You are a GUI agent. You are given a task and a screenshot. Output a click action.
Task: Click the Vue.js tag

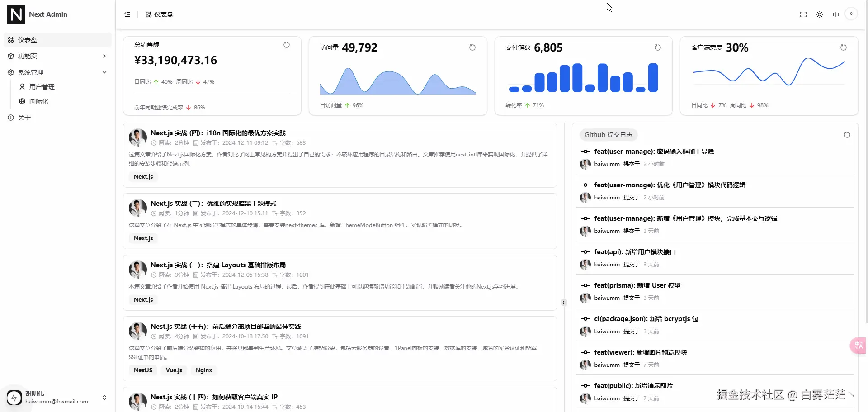[x=174, y=370]
